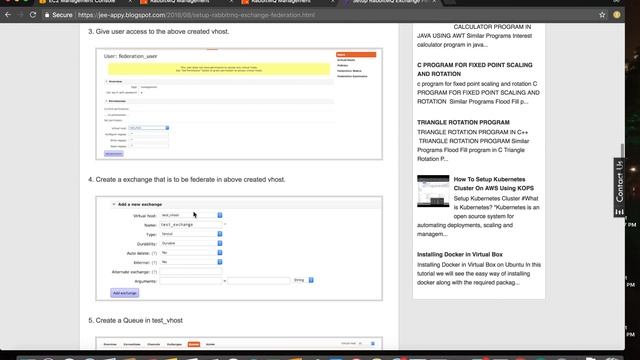Open the 'Contact Us' side tab

pos(619,187)
